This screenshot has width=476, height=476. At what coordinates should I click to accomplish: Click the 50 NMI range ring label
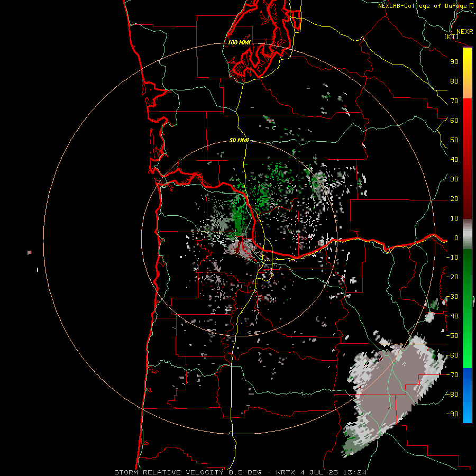coord(239,140)
